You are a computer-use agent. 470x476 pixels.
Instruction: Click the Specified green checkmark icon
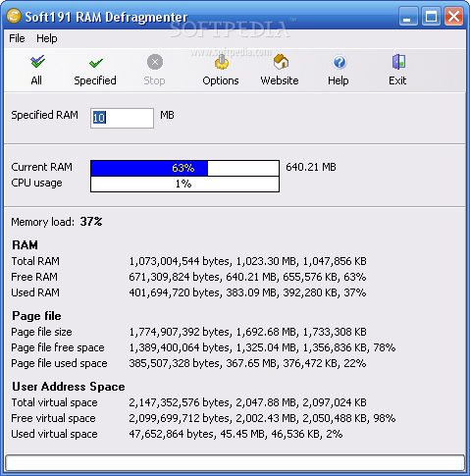pyautogui.click(x=96, y=63)
